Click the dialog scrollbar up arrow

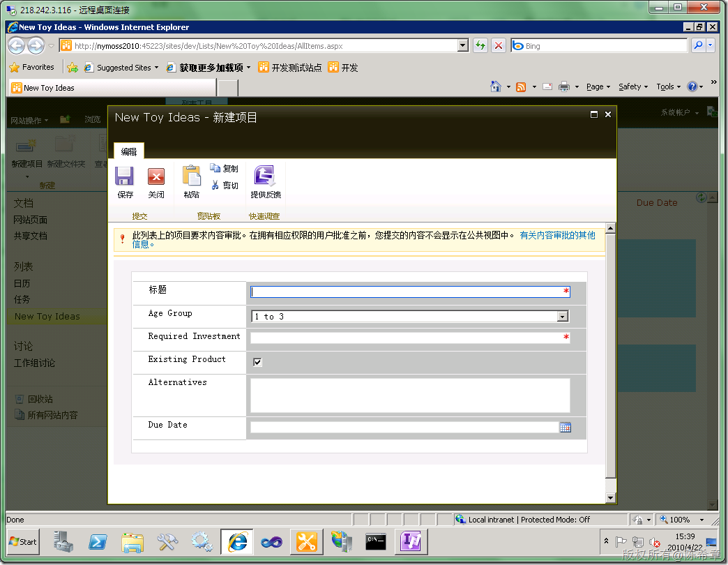[611, 228]
